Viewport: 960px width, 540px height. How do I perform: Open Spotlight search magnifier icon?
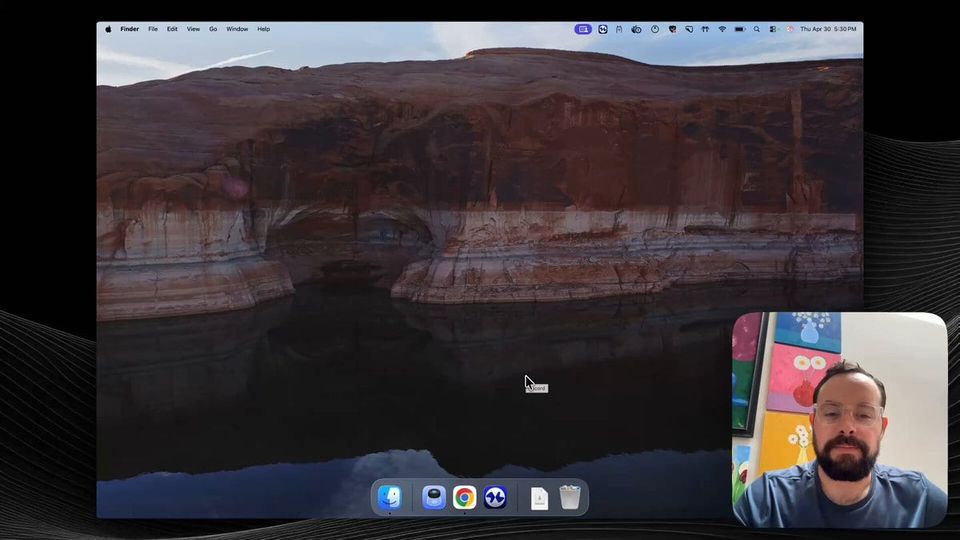point(757,29)
